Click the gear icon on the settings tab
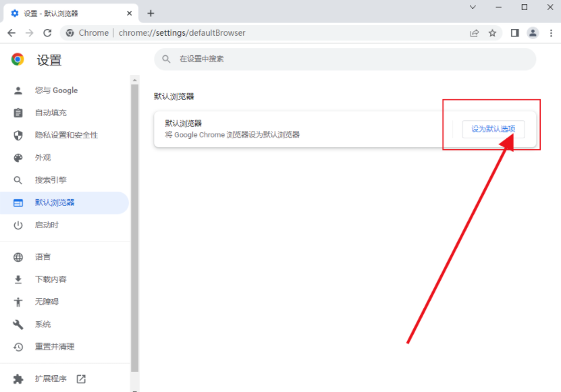Screen dimensions: 561x392 pos(15,13)
